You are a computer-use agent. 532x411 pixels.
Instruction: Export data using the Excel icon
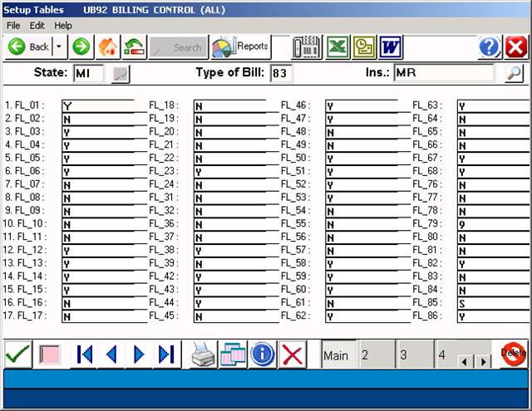click(x=337, y=47)
